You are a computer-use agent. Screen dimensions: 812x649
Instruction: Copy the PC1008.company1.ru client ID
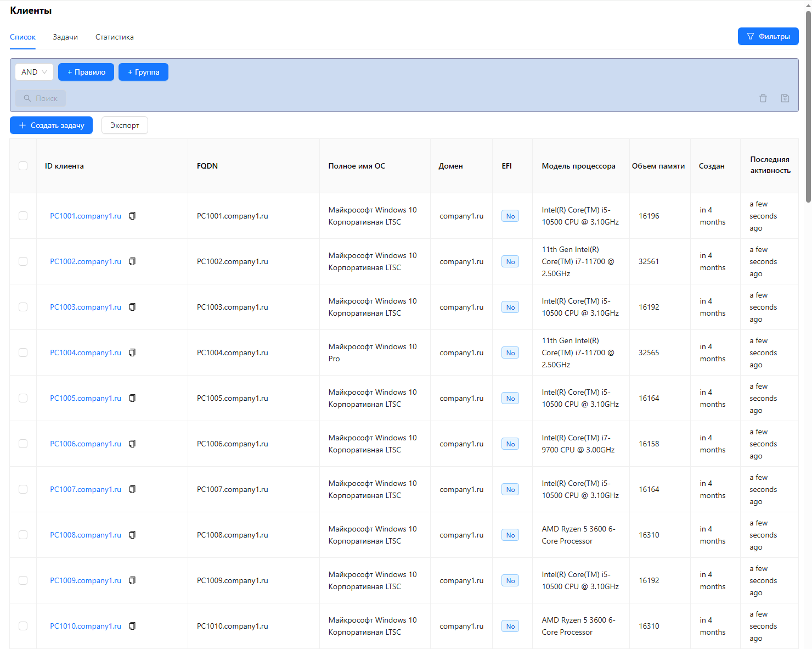click(x=132, y=535)
